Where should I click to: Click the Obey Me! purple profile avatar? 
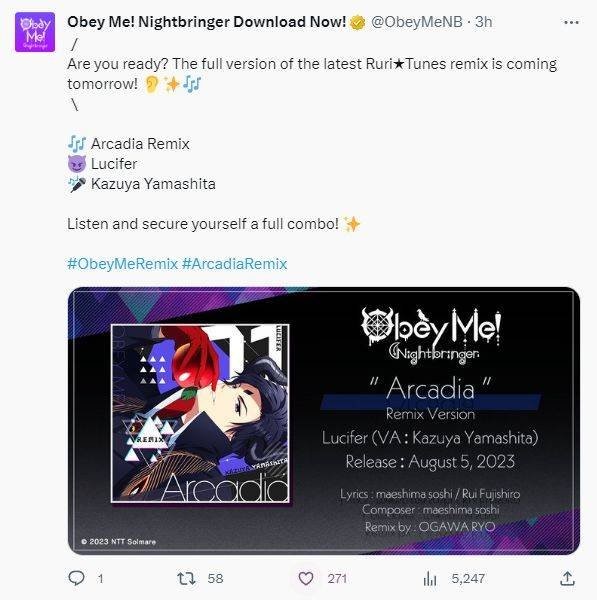(x=35, y=32)
